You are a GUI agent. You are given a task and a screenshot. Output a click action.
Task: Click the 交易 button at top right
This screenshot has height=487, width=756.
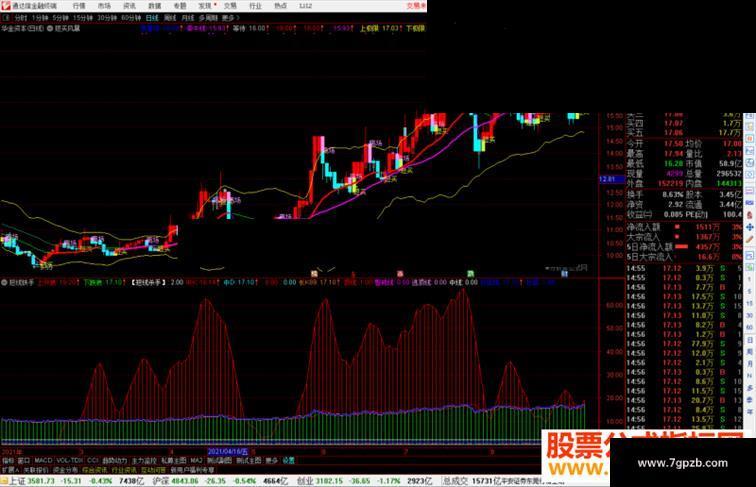pos(414,6)
